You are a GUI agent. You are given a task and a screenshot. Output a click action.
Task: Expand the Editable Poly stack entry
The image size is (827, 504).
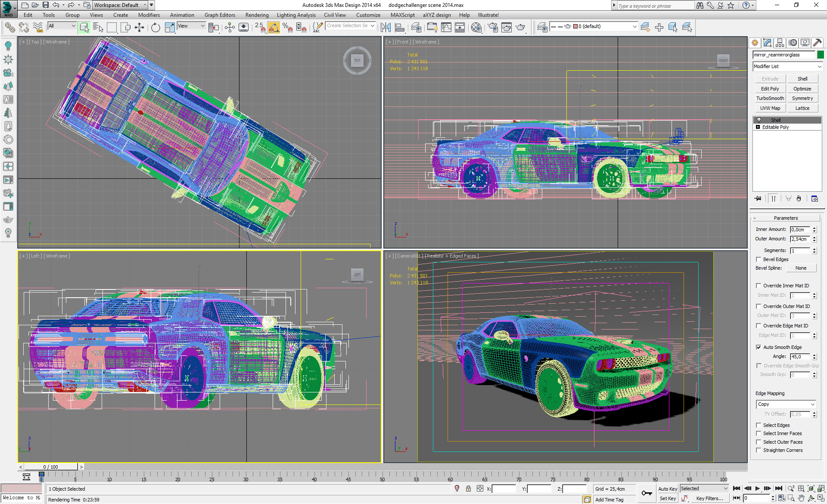(758, 127)
